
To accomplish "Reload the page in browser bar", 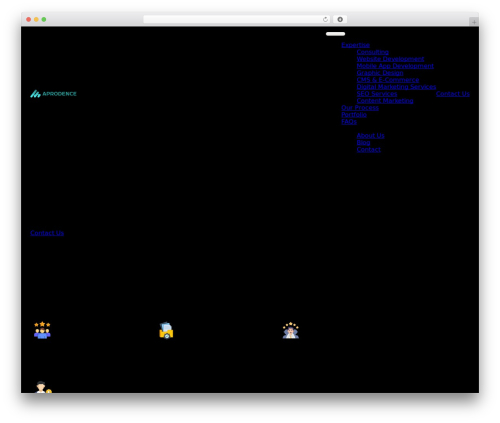I will (x=325, y=19).
